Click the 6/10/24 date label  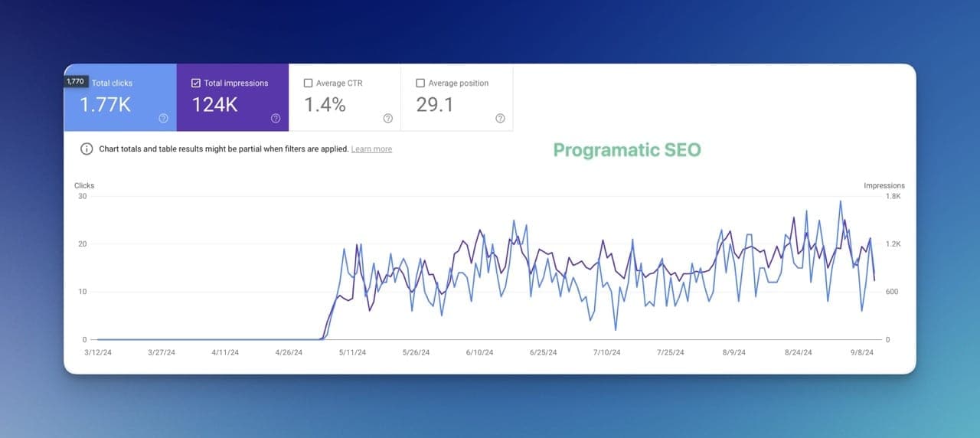coord(479,353)
